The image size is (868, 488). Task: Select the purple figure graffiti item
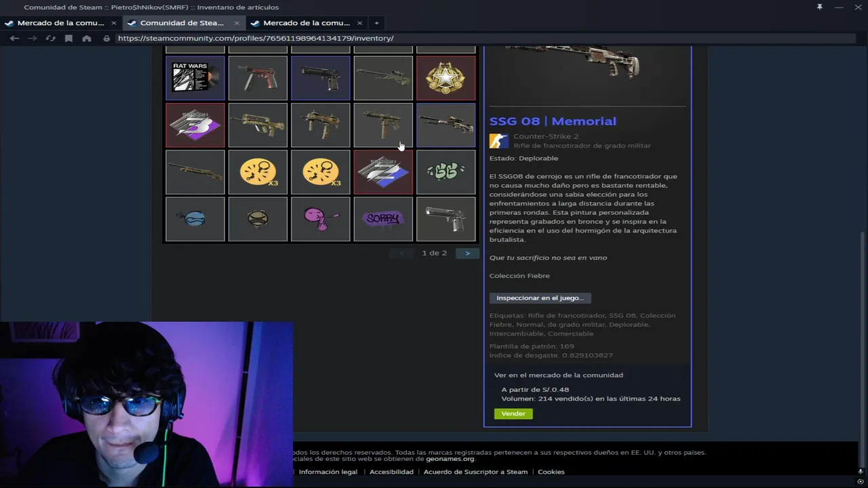tap(320, 219)
